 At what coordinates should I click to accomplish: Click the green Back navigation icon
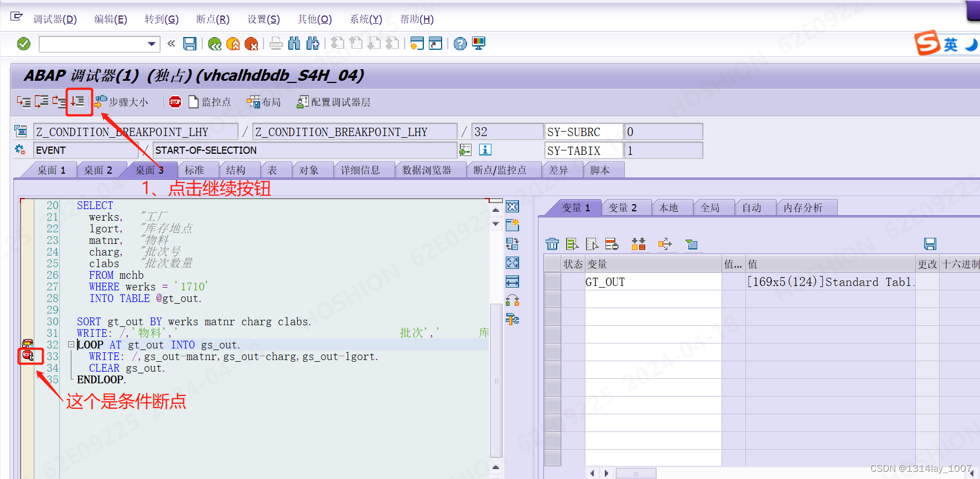coord(215,44)
